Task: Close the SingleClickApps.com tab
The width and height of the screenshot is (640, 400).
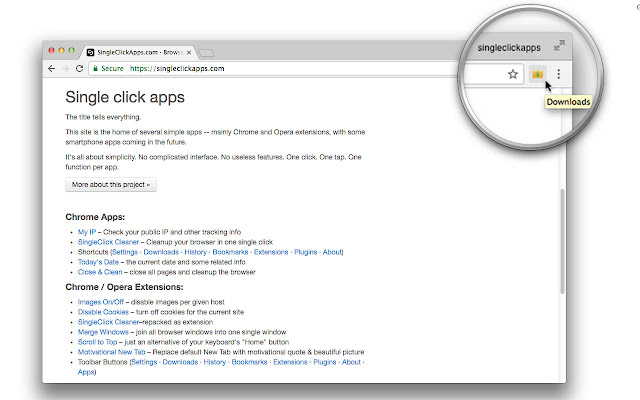Action: coord(189,52)
